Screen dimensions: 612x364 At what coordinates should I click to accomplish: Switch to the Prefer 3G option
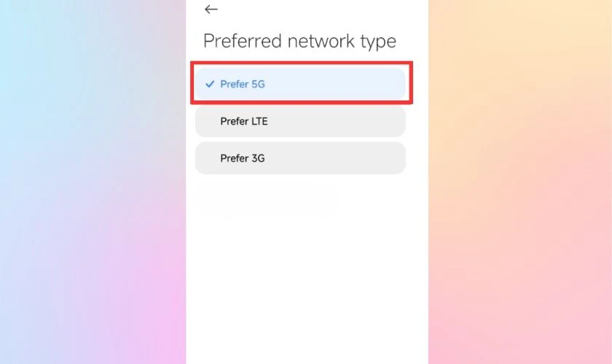pyautogui.click(x=300, y=158)
